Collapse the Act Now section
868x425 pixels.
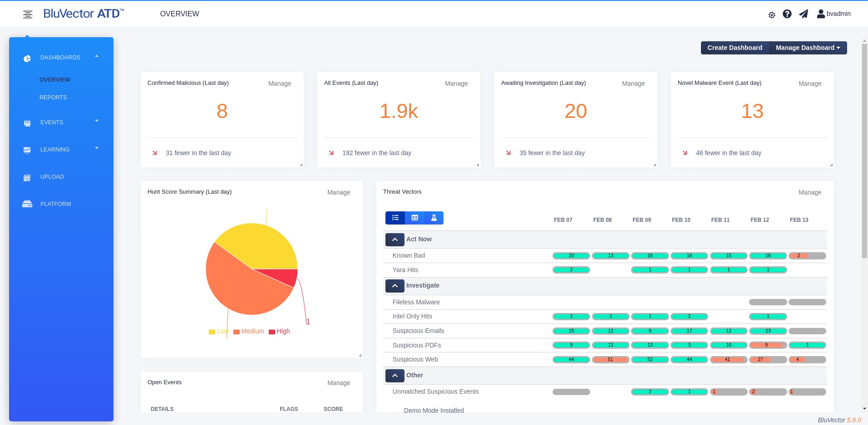click(395, 239)
